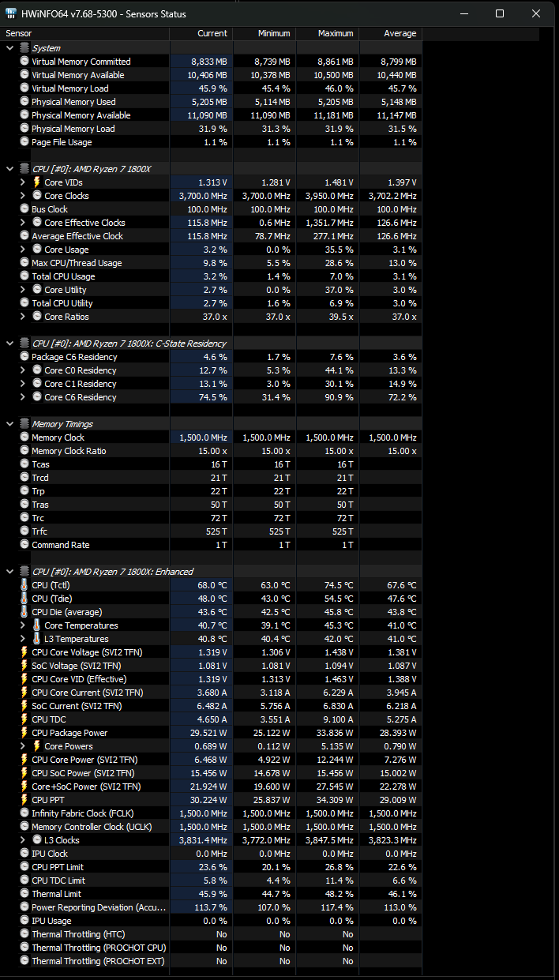Click the 29.521 W current package power value
The height and width of the screenshot is (980, 559).
pos(208,733)
